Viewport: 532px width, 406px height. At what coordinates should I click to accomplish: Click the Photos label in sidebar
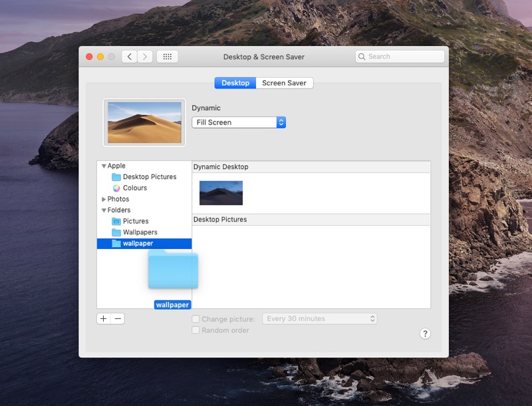tap(118, 199)
